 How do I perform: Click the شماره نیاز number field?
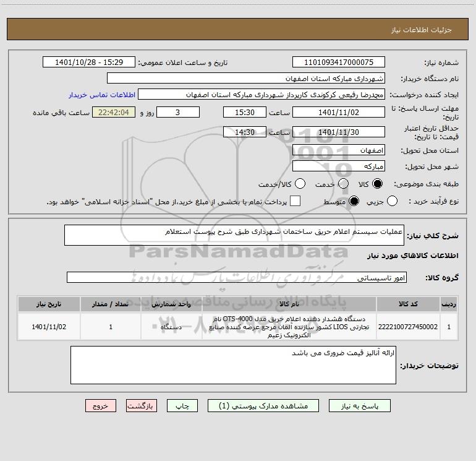pos(339,62)
